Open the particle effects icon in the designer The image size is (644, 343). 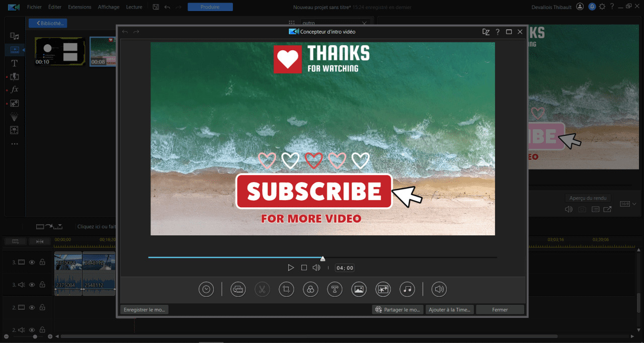click(x=383, y=289)
